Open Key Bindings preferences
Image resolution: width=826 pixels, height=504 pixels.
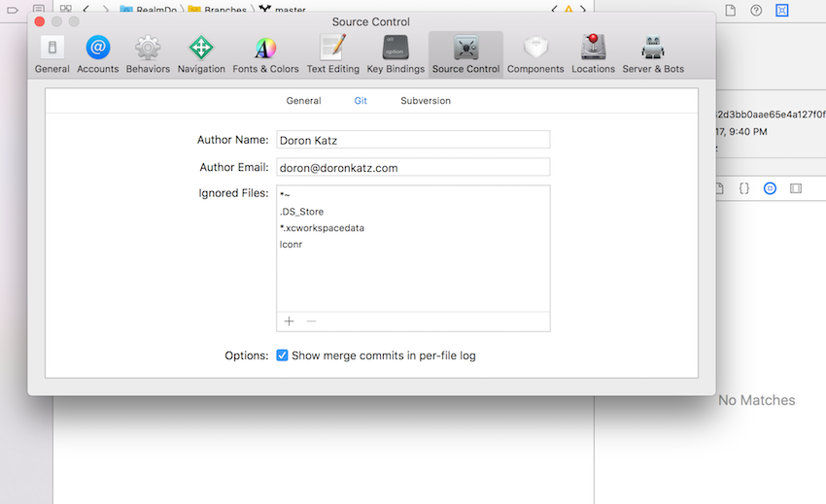point(396,54)
